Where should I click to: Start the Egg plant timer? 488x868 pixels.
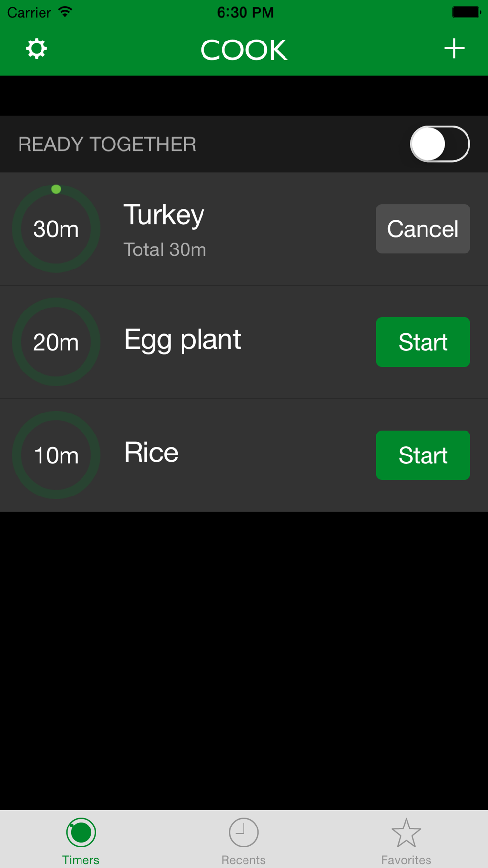[423, 342]
